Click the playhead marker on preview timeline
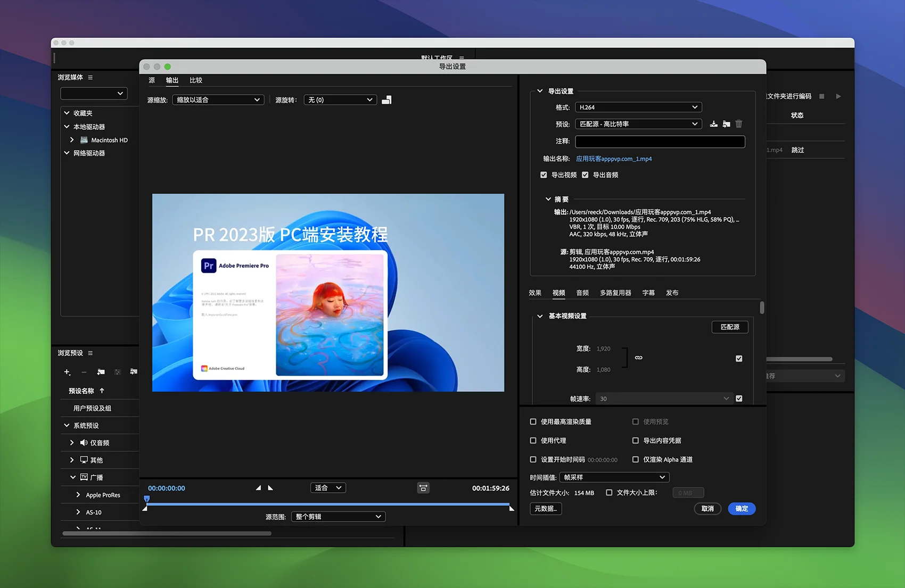This screenshot has width=905, height=588. [x=147, y=499]
